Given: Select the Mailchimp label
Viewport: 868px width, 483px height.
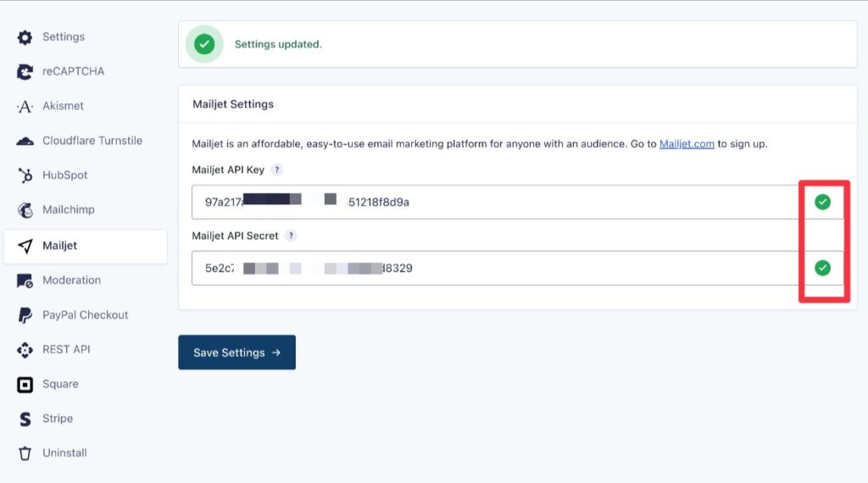Looking at the screenshot, I should pos(69,209).
